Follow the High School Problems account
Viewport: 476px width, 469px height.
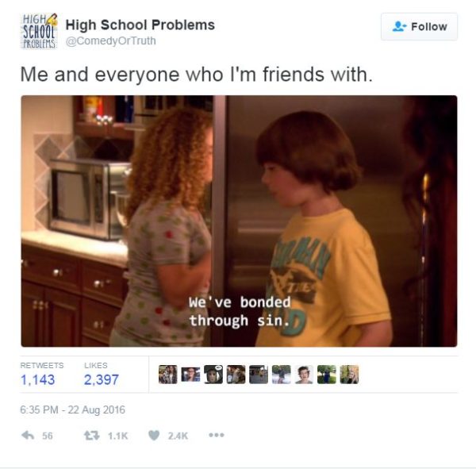coord(419,27)
